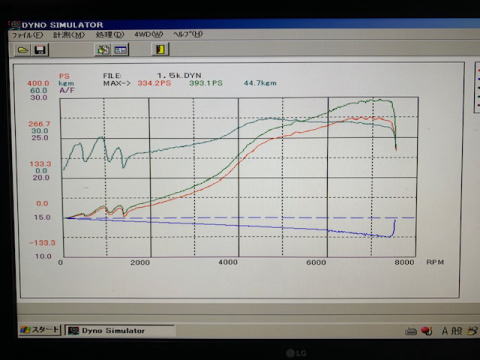Click the IME 般 conversion mode indicator
The width and height of the screenshot is (480, 360).
click(457, 331)
